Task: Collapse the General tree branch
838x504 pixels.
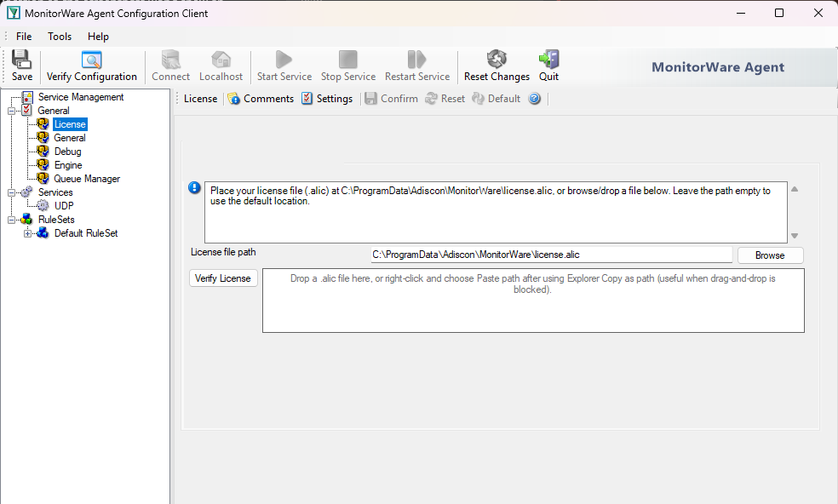Action: (x=11, y=111)
